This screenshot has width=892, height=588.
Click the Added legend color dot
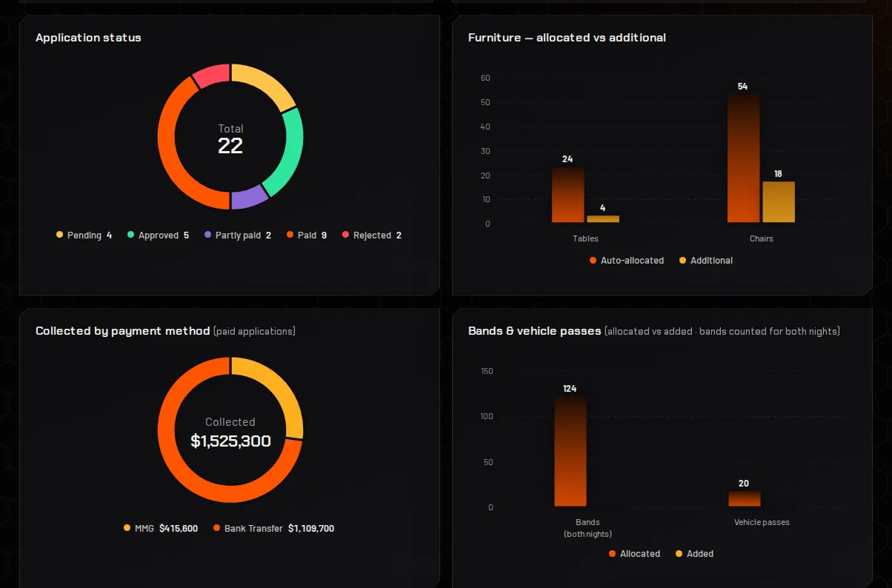point(679,554)
